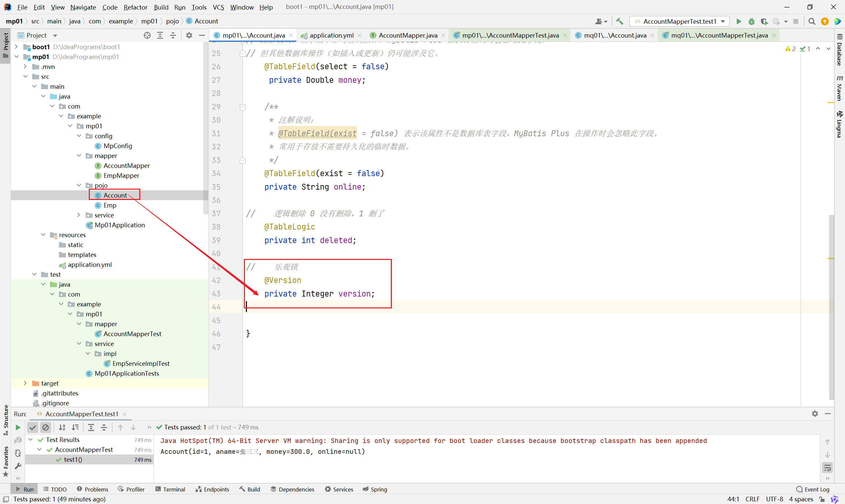
Task: Click Select Opened File target icon
Action: (147, 35)
